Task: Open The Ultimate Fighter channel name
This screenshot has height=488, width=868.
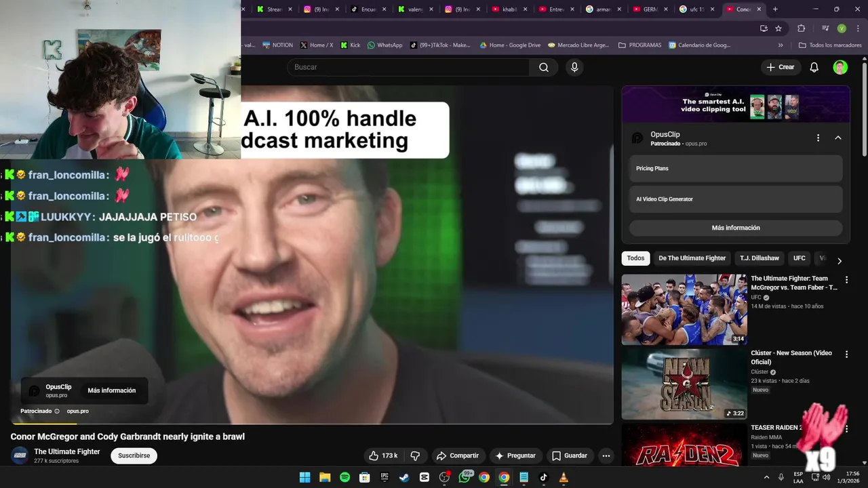Action: pyautogui.click(x=67, y=451)
